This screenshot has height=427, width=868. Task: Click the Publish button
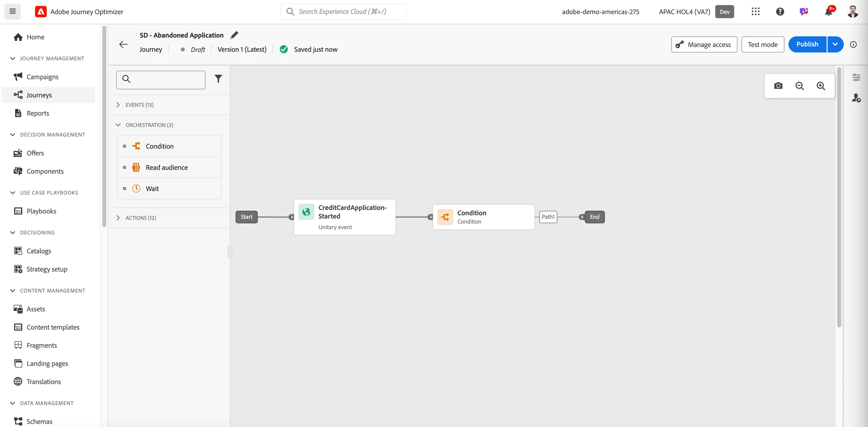(x=807, y=44)
